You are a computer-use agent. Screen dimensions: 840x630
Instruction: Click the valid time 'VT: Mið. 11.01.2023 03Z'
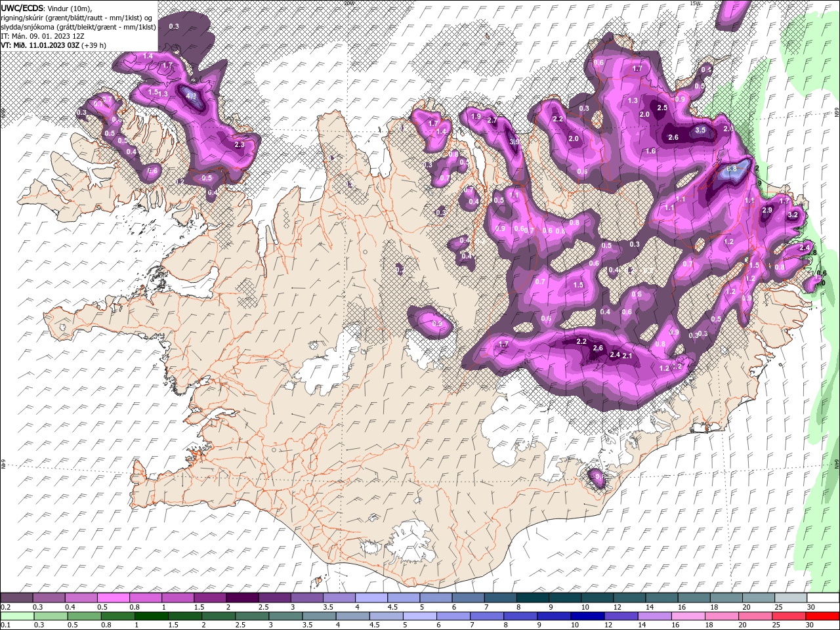click(x=40, y=45)
